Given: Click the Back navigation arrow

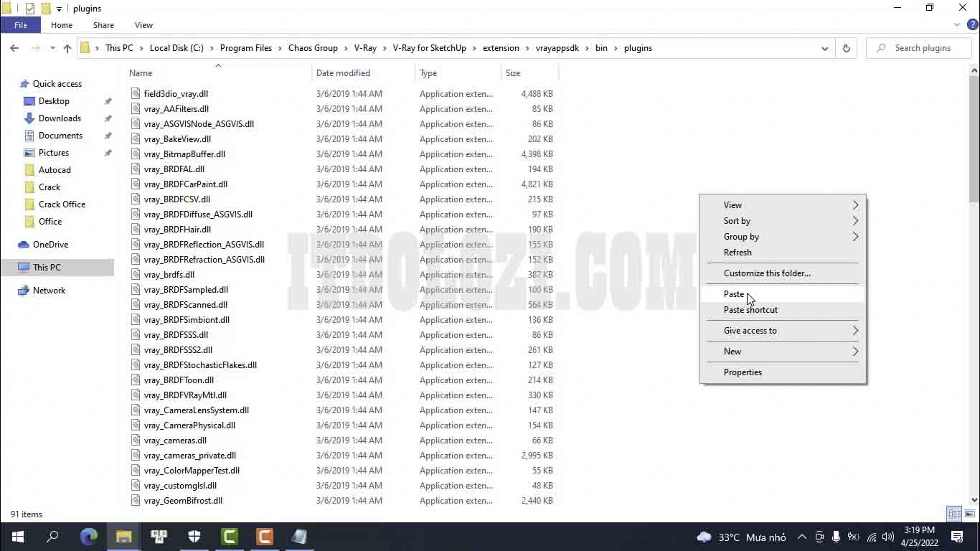Looking at the screenshot, I should tap(14, 48).
